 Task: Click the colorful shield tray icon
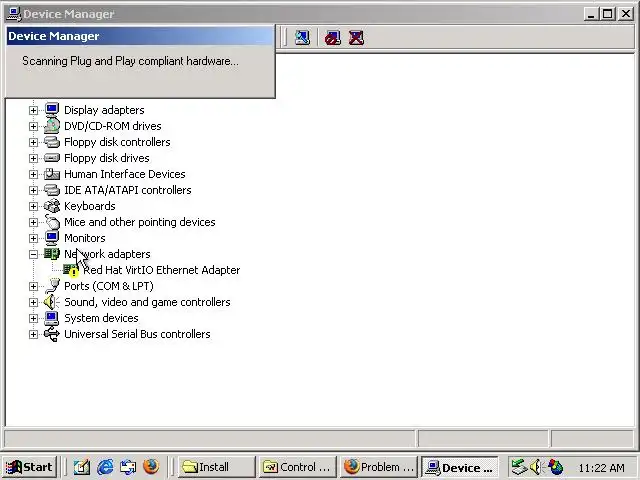tap(555, 467)
